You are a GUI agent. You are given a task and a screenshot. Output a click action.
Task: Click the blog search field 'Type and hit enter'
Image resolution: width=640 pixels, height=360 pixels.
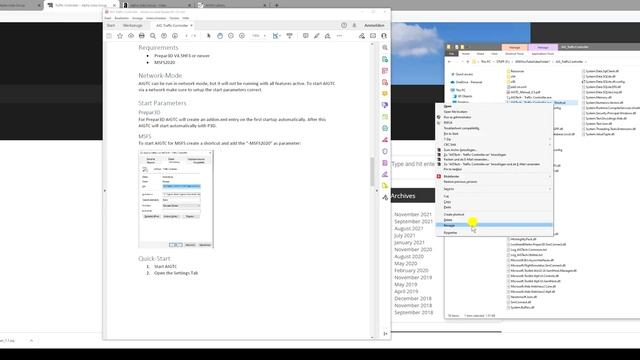click(x=413, y=164)
